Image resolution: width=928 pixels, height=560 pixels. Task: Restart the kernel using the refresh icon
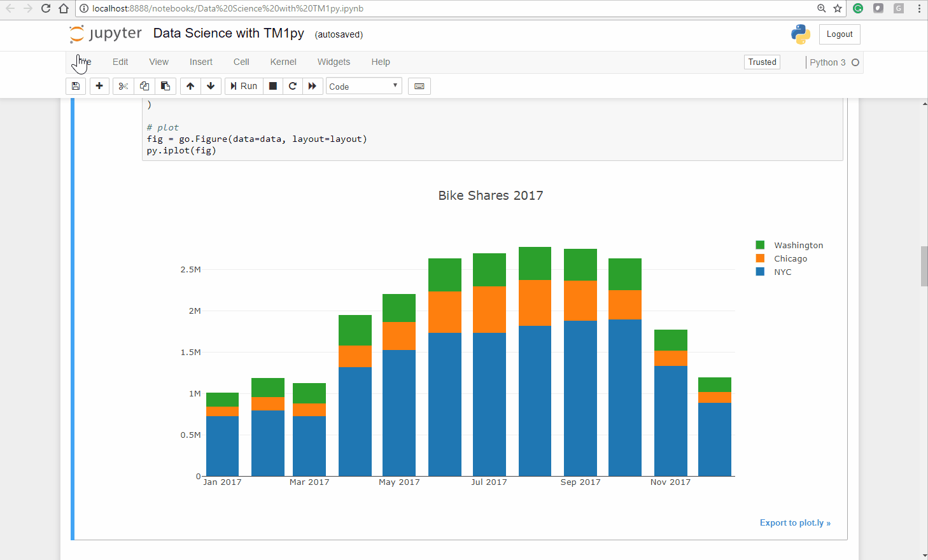pyautogui.click(x=292, y=86)
